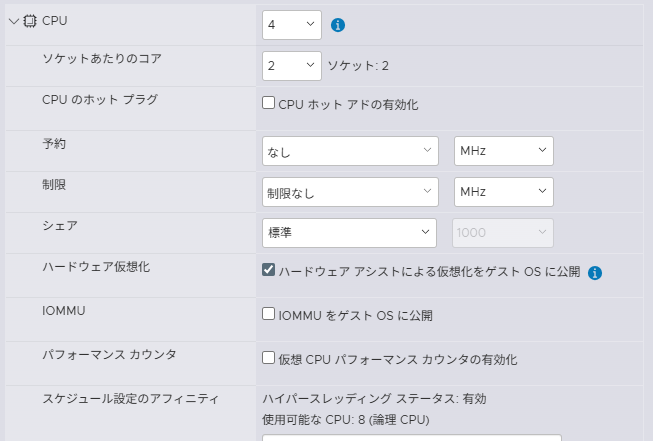Click the ソケット: 2 text

(x=358, y=66)
